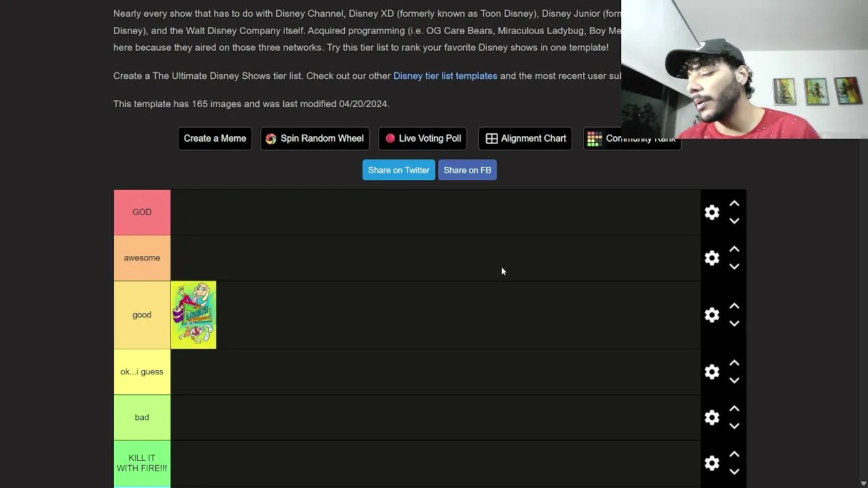868x488 pixels.
Task: Move good tier row up
Action: click(x=734, y=306)
